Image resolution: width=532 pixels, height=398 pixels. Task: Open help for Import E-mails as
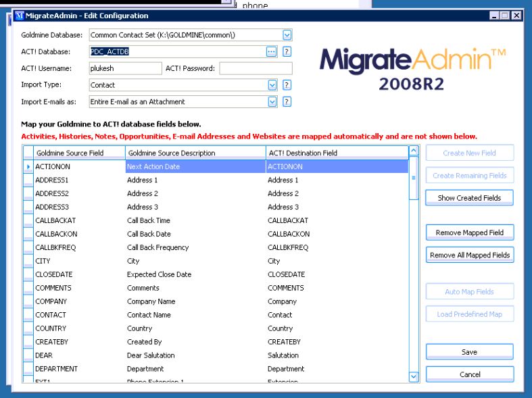pos(287,102)
